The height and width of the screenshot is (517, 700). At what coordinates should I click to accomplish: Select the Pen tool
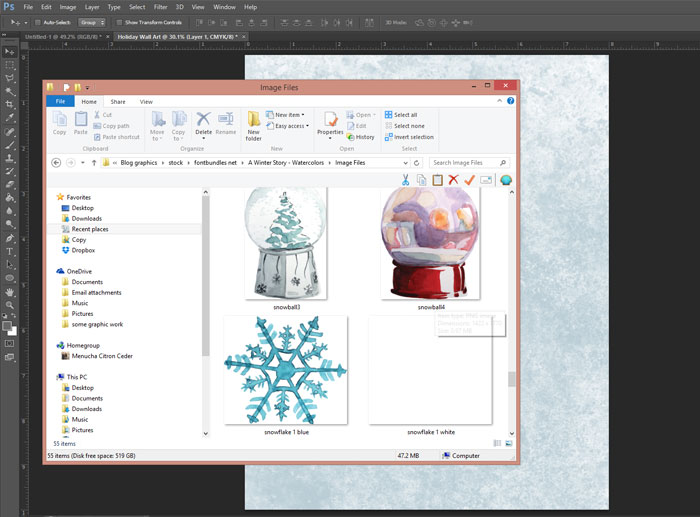9,238
